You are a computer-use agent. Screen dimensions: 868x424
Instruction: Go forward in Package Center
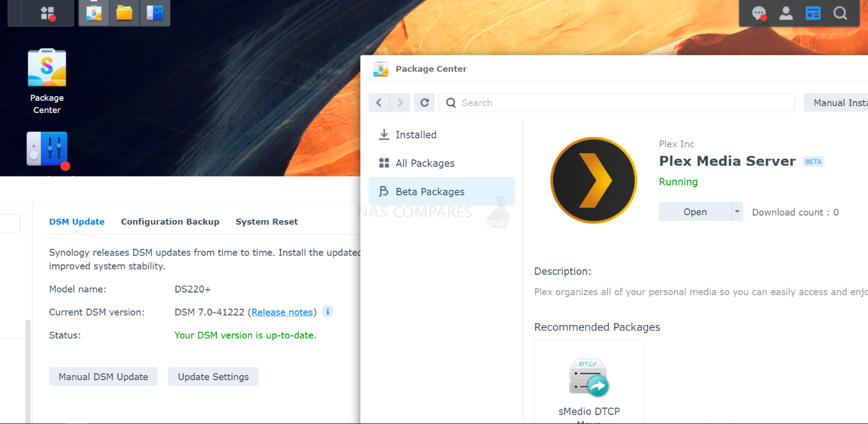(x=400, y=103)
